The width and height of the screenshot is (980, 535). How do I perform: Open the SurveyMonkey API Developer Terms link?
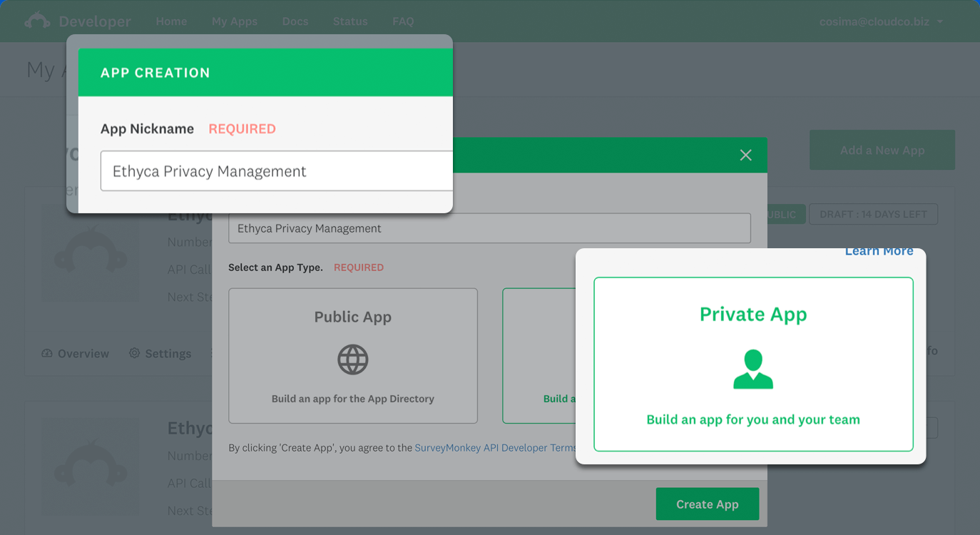coord(495,448)
